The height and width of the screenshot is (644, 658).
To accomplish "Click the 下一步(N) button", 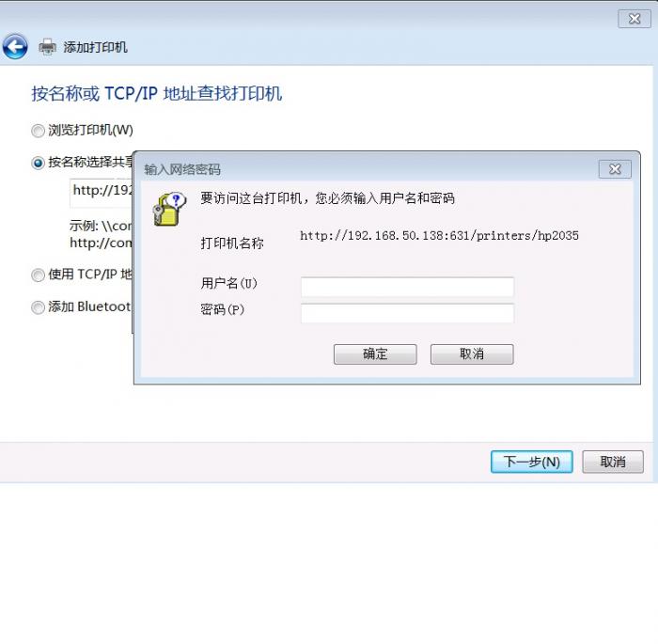I will point(532,462).
